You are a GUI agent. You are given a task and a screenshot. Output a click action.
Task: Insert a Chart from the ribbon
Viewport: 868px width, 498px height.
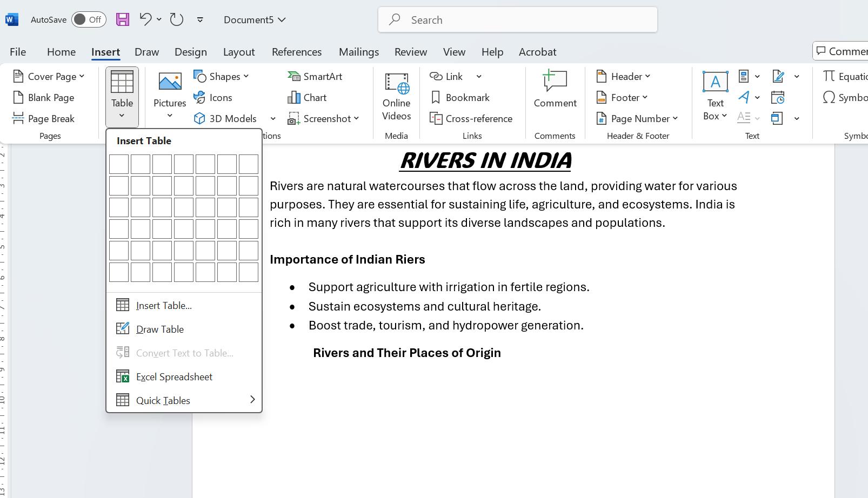point(308,98)
